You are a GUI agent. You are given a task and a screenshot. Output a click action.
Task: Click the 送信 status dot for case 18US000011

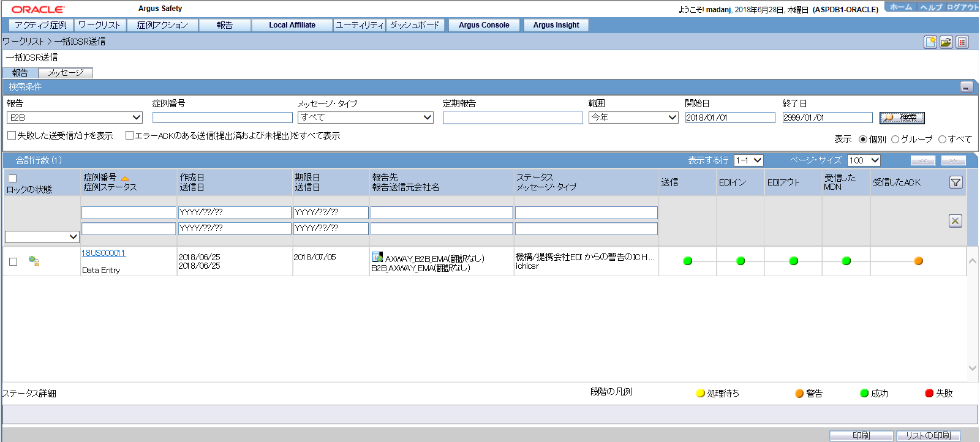click(688, 261)
